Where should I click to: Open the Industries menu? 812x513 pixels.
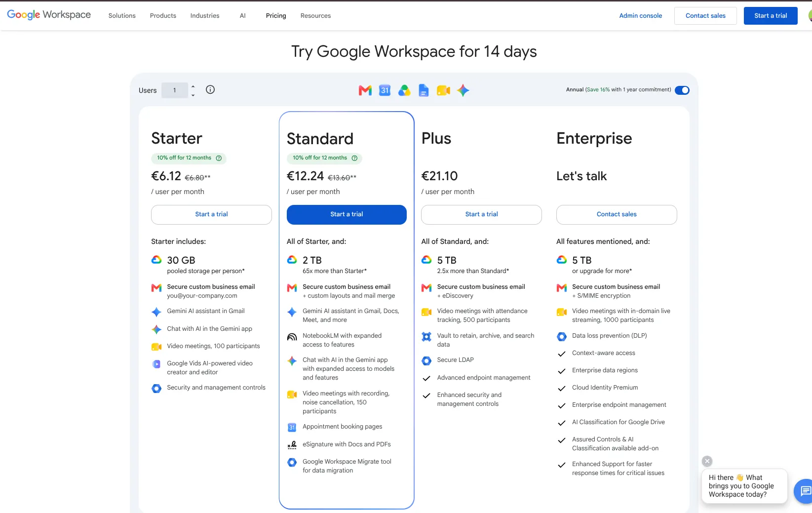click(x=205, y=16)
